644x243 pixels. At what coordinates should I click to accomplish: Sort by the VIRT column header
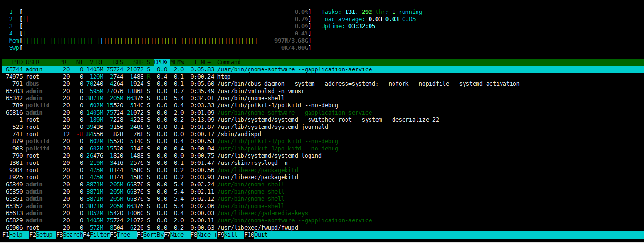click(96, 62)
